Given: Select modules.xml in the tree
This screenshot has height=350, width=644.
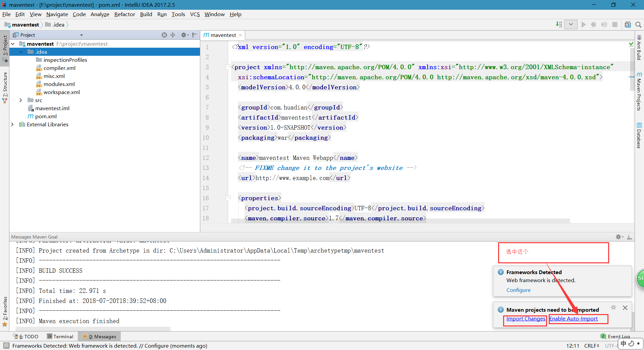Looking at the screenshot, I should pyautogui.click(x=59, y=84).
